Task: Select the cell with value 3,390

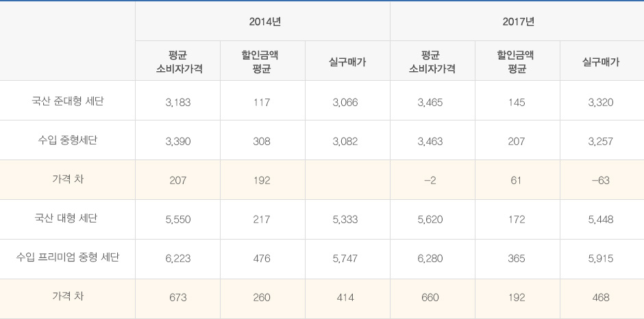Action: [x=178, y=142]
